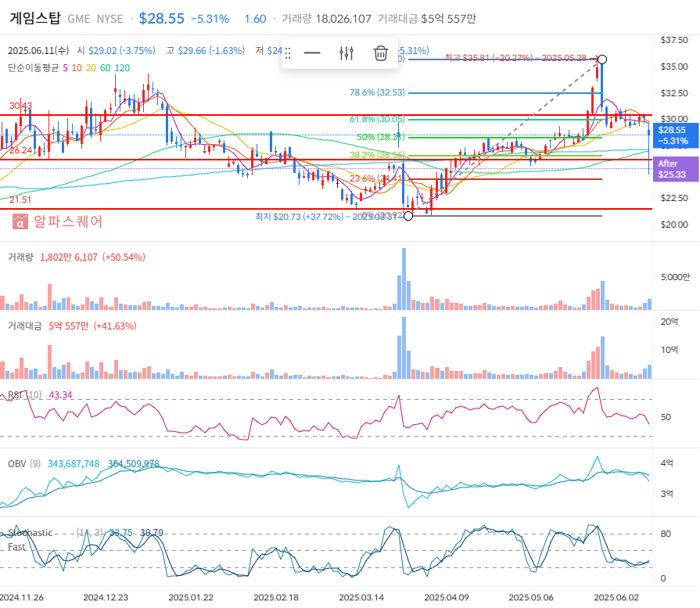Click the $35.00 price axis label
Image resolution: width=700 pixels, height=608 pixels.
[x=674, y=67]
